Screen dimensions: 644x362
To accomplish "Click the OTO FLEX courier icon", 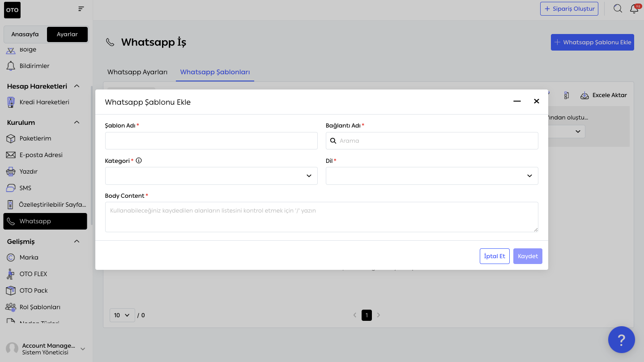I will click(x=11, y=274).
